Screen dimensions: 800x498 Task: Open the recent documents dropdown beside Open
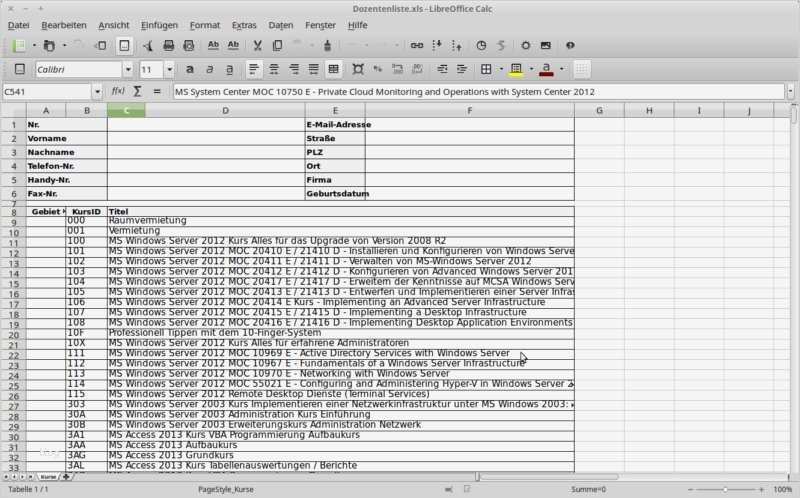point(64,46)
